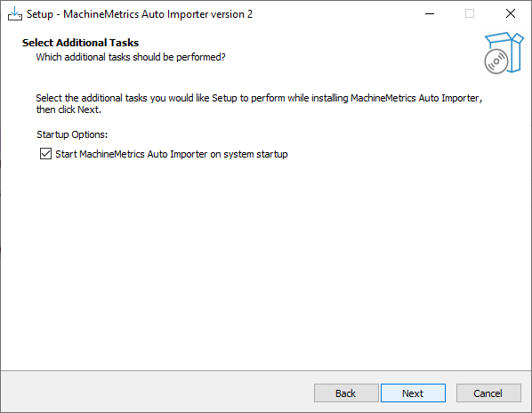The height and width of the screenshot is (413, 532).
Task: Click the setup installer icon in title bar
Action: click(14, 14)
